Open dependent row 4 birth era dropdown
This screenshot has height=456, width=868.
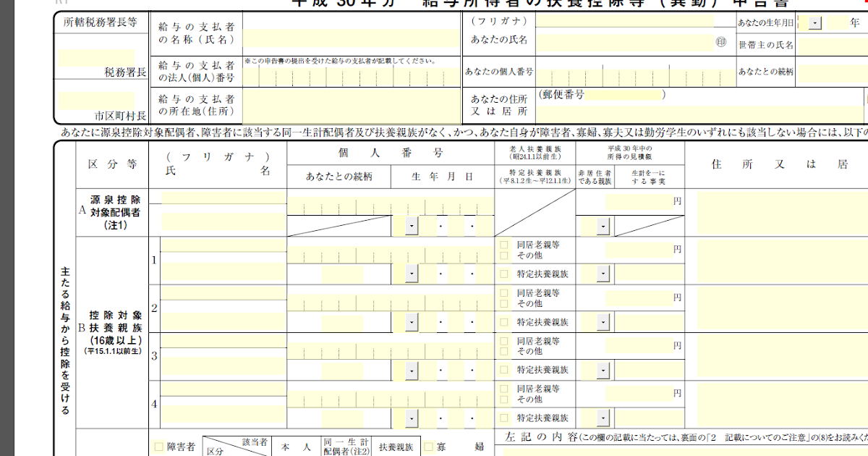click(412, 418)
